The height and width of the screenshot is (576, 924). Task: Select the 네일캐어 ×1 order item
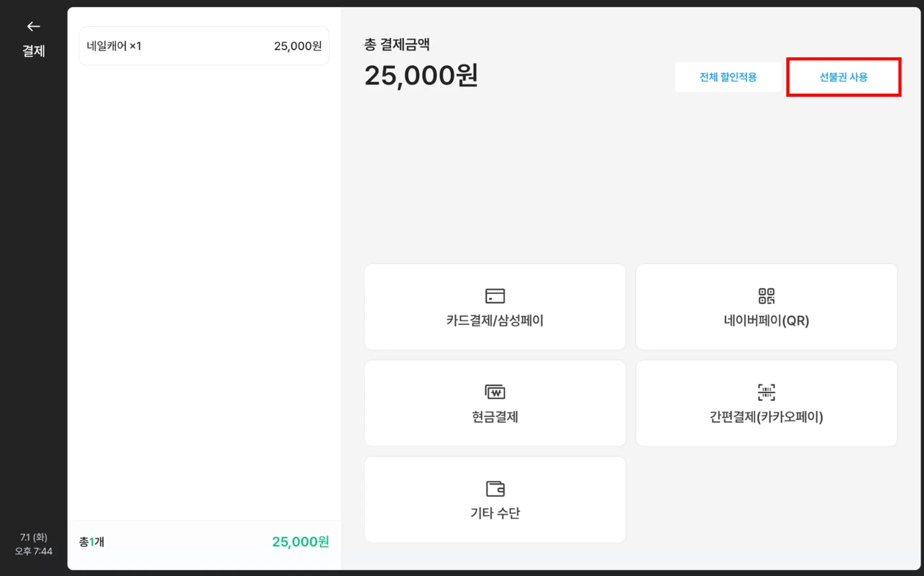click(204, 46)
